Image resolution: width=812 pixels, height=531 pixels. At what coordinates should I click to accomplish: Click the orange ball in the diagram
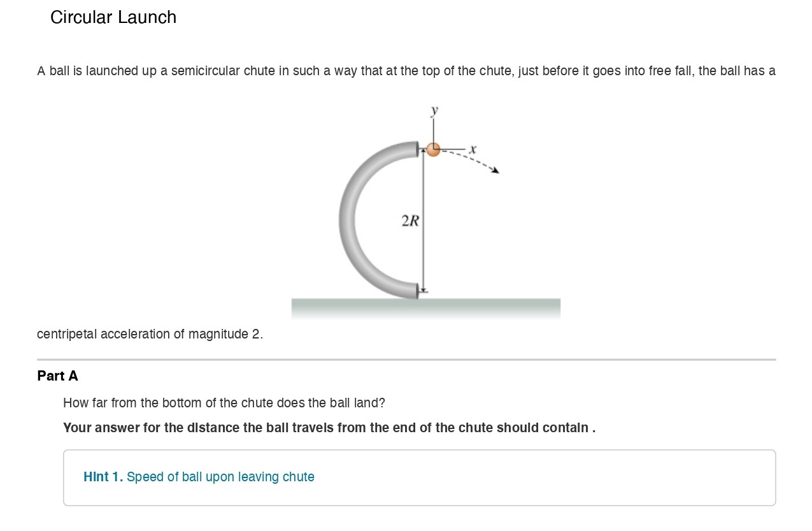point(433,150)
